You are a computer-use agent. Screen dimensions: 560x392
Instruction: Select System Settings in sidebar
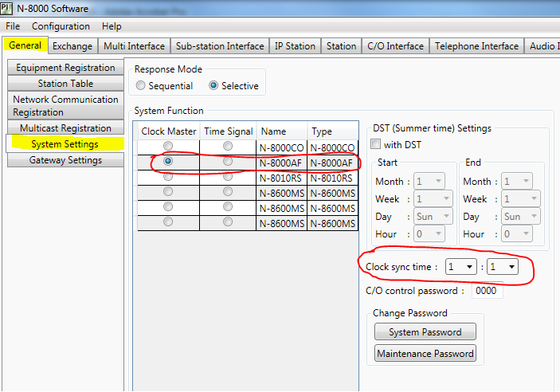pos(65,144)
